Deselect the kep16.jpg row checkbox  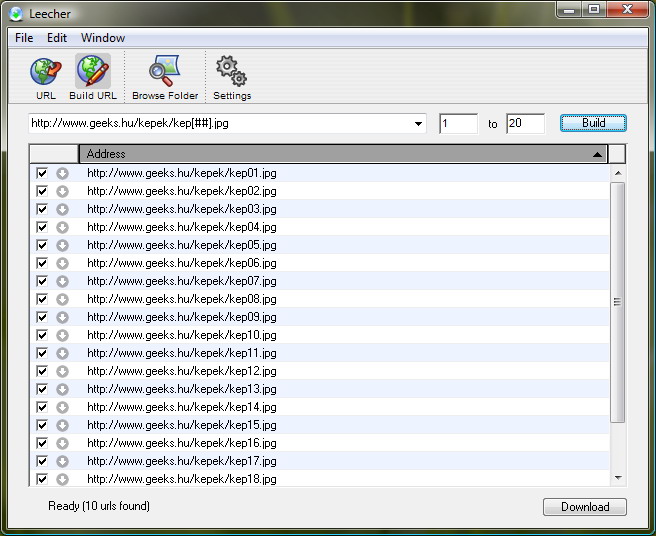coord(42,443)
